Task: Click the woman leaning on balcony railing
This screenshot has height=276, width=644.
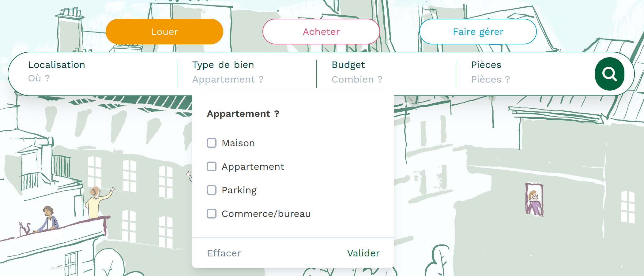Action: click(x=49, y=218)
